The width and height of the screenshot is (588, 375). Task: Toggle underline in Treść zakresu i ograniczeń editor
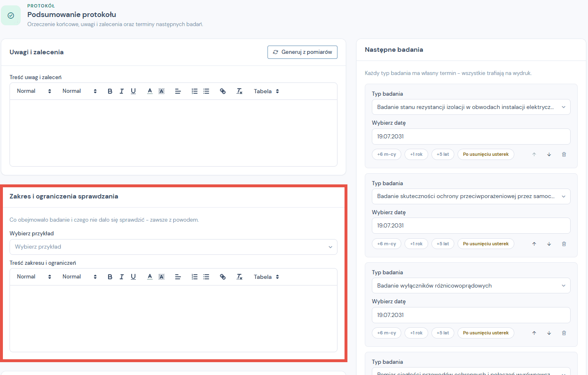click(x=133, y=277)
